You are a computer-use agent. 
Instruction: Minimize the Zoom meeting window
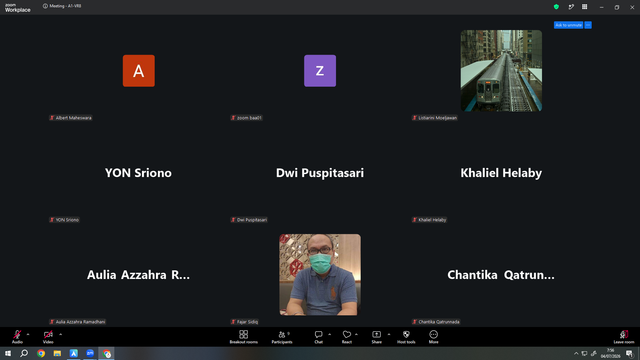coord(601,7)
